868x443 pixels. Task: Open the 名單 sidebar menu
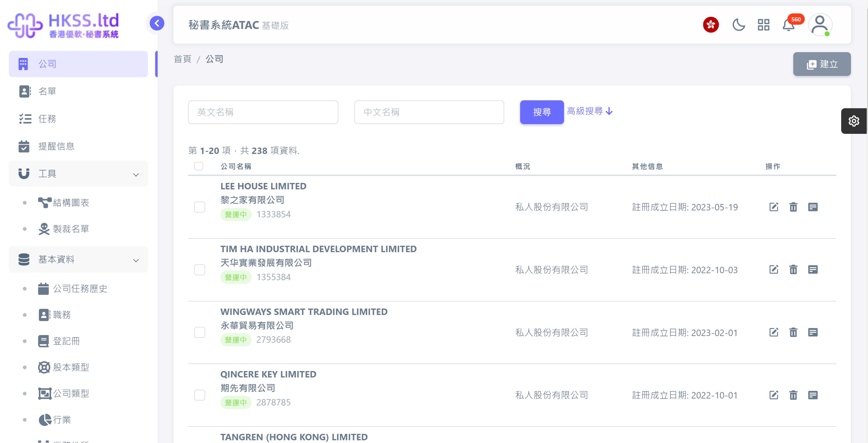(78, 91)
